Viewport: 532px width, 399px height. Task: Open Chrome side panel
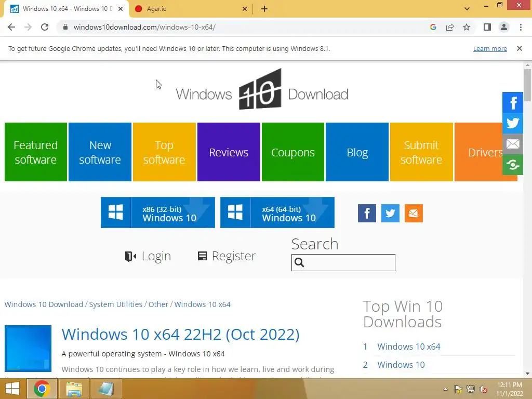[x=487, y=27]
